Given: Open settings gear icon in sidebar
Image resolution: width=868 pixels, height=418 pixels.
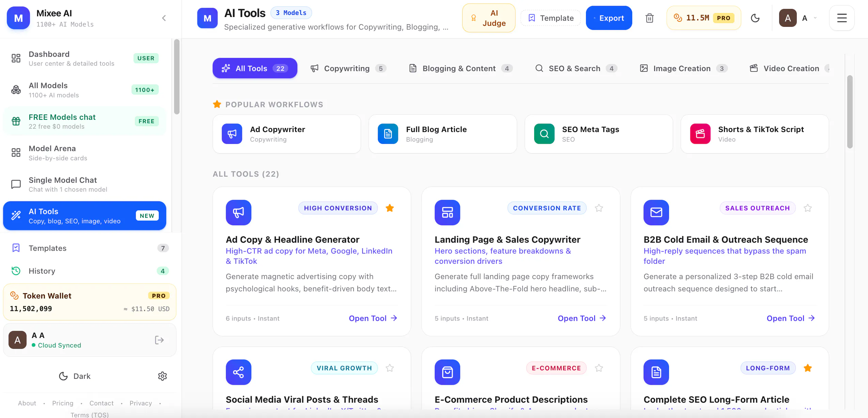Looking at the screenshot, I should (162, 376).
